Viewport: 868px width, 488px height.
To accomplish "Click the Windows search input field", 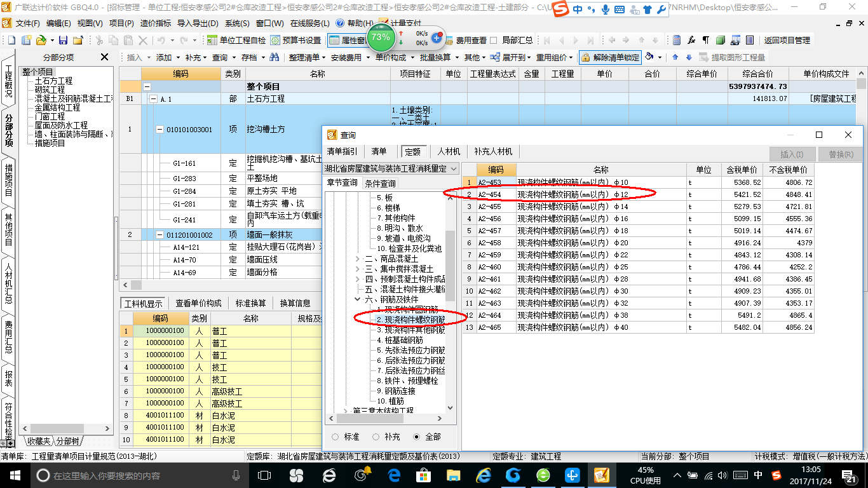I will (x=137, y=475).
